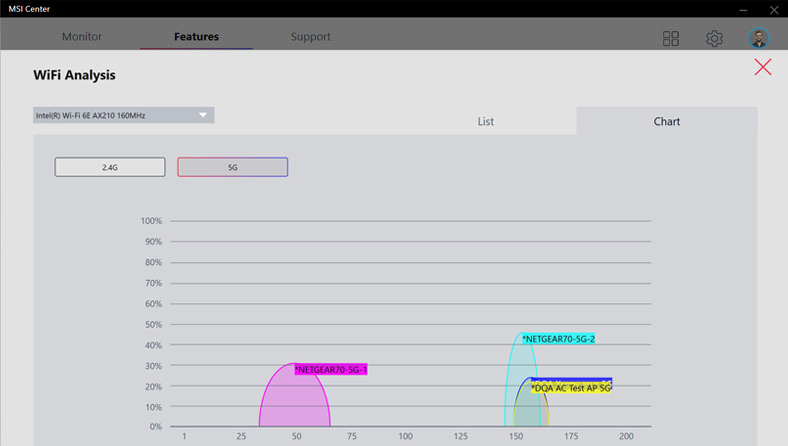This screenshot has width=788, height=446.
Task: Expand the Intel Wi-Fi adapter dropdown
Action: click(x=120, y=116)
